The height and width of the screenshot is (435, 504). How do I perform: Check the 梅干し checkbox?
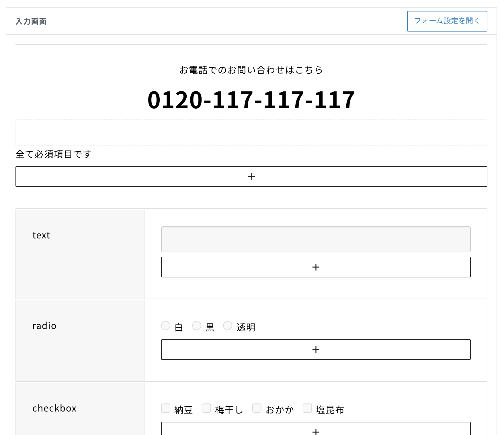pyautogui.click(x=207, y=408)
